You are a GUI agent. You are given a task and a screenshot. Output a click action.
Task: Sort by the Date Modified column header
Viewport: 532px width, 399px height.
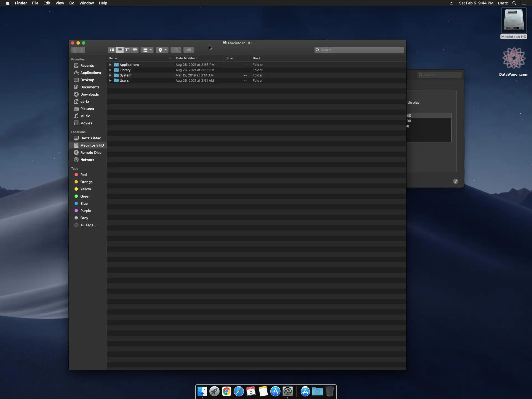tap(186, 58)
